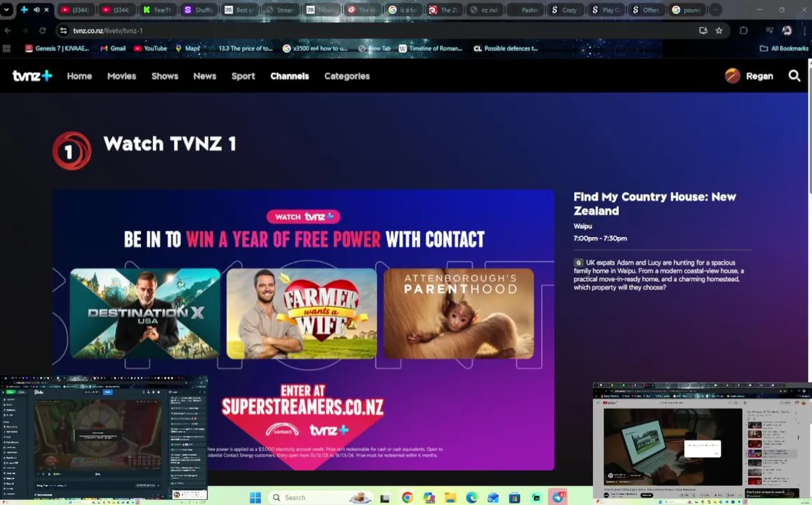
Task: Select Channels in TVNZ navigation
Action: pos(289,76)
